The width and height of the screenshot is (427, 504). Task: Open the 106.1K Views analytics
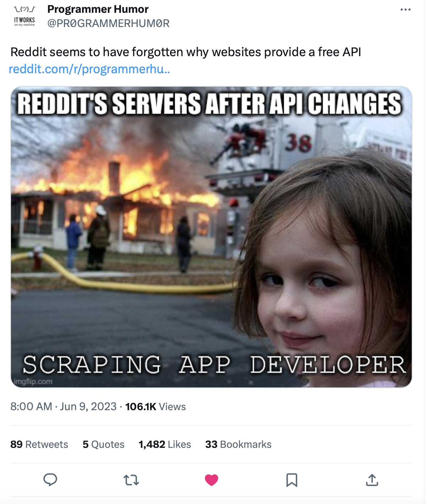(x=156, y=406)
